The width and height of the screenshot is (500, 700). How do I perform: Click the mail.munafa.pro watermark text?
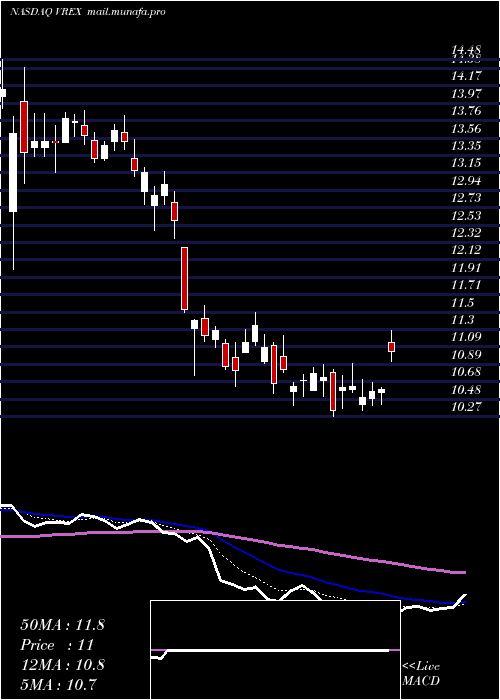[x=126, y=12]
